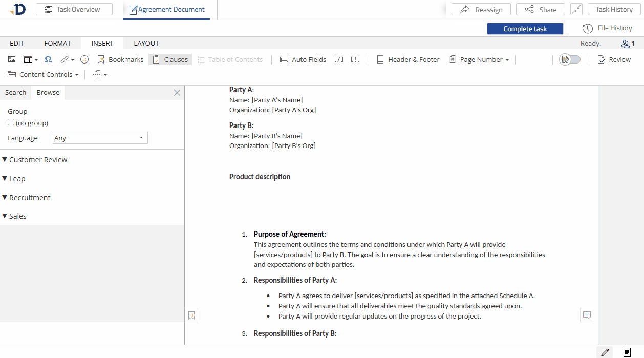Select the Agreement Document tab
This screenshot has height=358, width=644.
pyautogui.click(x=166, y=9)
